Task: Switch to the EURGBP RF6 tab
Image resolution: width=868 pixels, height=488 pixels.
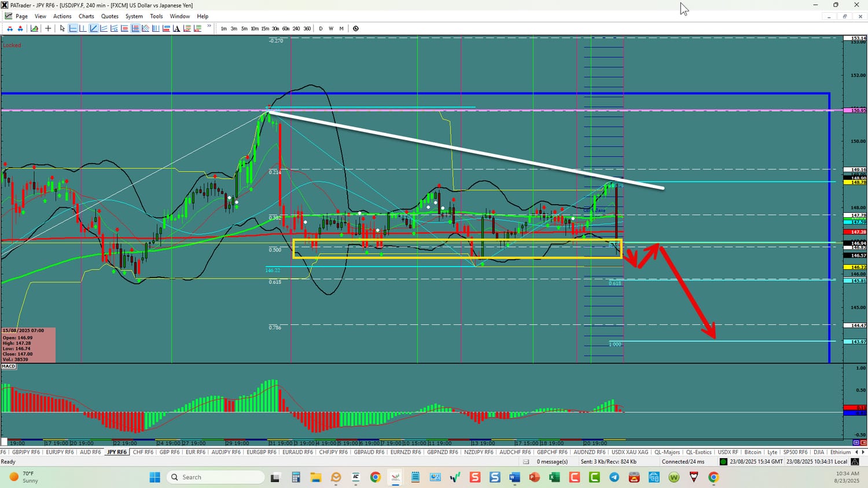Action: pyautogui.click(x=262, y=452)
